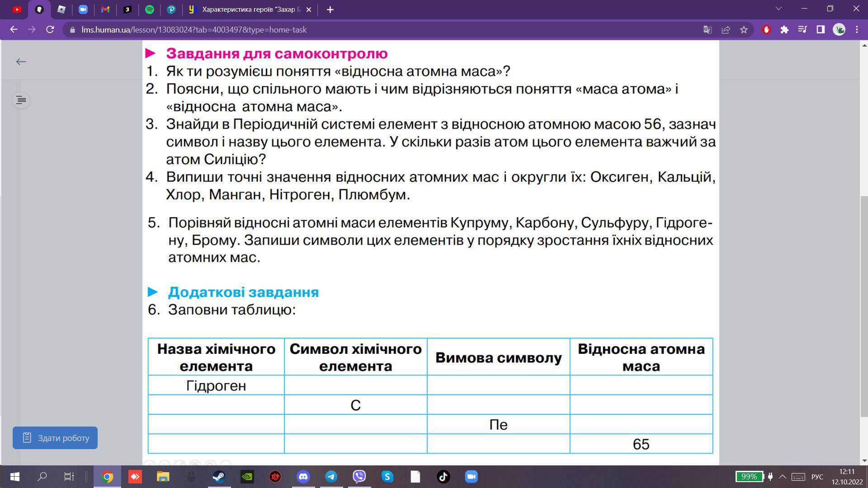Switch to the Gmail browser tab

[105, 9]
